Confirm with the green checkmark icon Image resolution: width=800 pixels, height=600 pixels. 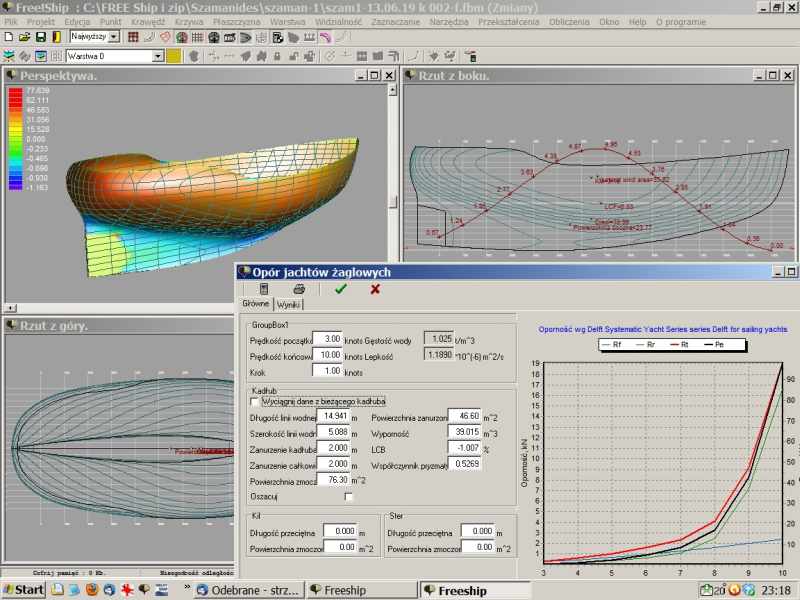click(x=341, y=289)
